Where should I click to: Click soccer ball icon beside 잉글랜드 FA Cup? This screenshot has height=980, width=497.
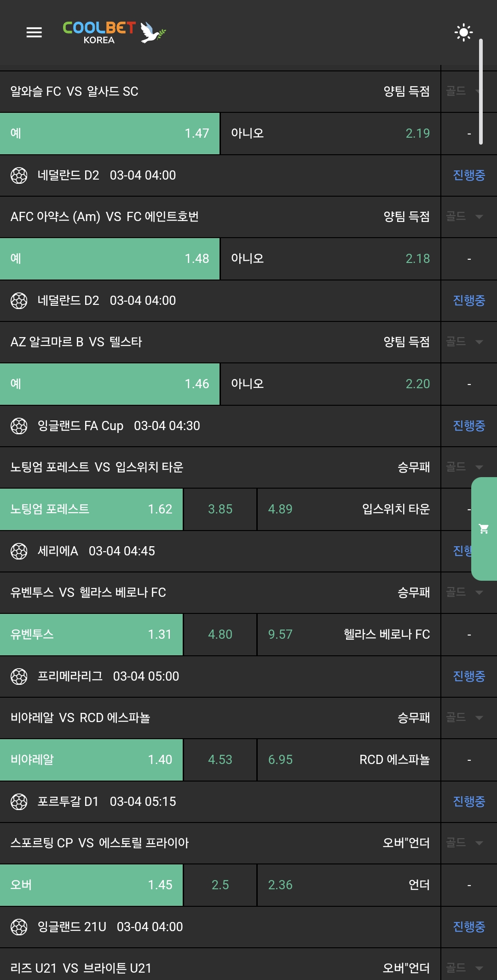click(x=19, y=426)
